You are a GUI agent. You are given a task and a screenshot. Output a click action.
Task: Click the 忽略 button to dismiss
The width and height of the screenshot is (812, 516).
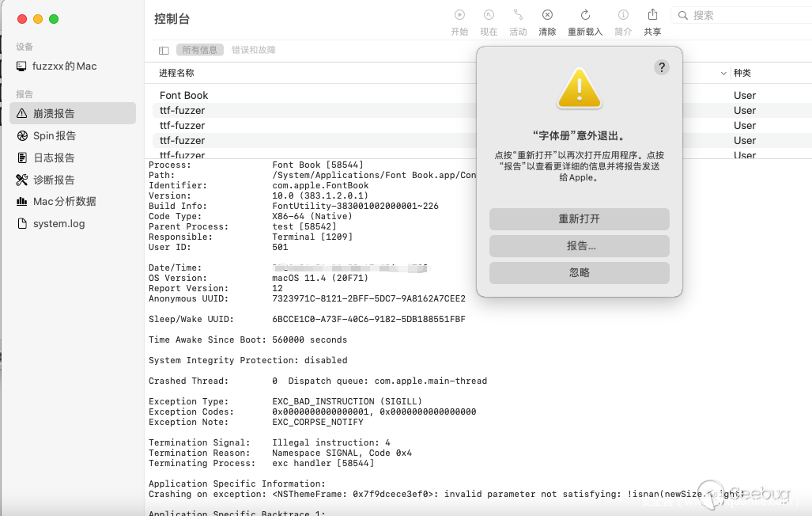[580, 273]
